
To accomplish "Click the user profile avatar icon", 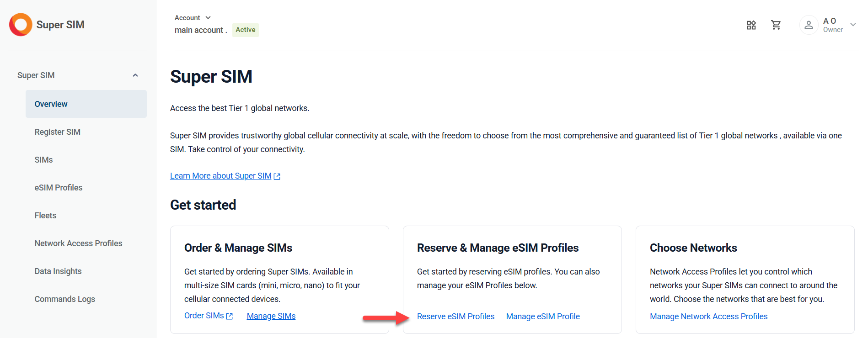I will pos(809,25).
